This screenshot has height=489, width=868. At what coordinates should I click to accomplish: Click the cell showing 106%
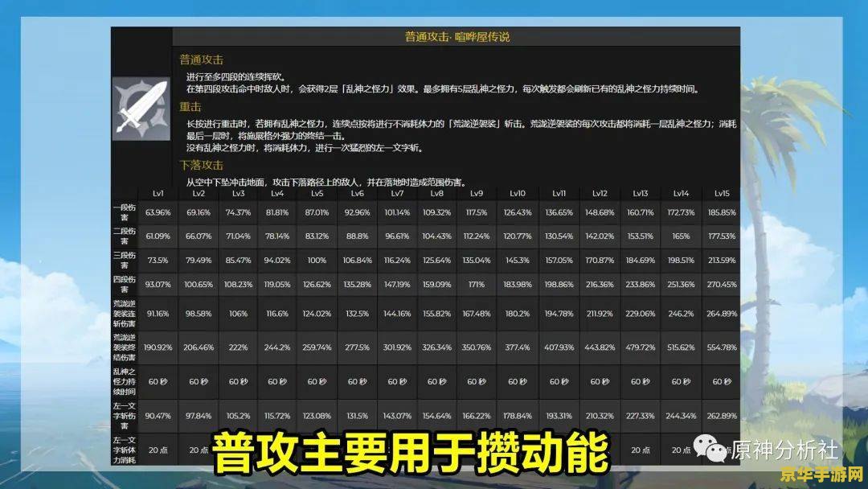238,314
